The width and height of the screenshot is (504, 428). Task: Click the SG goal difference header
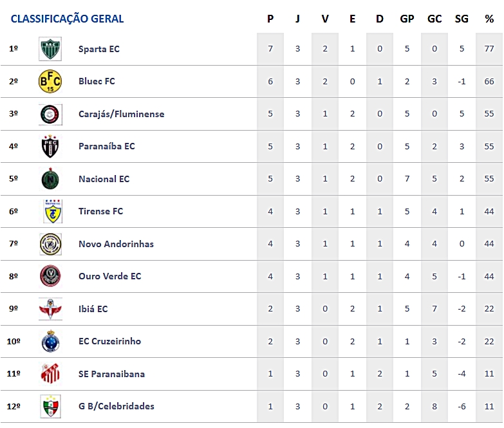[x=462, y=19]
